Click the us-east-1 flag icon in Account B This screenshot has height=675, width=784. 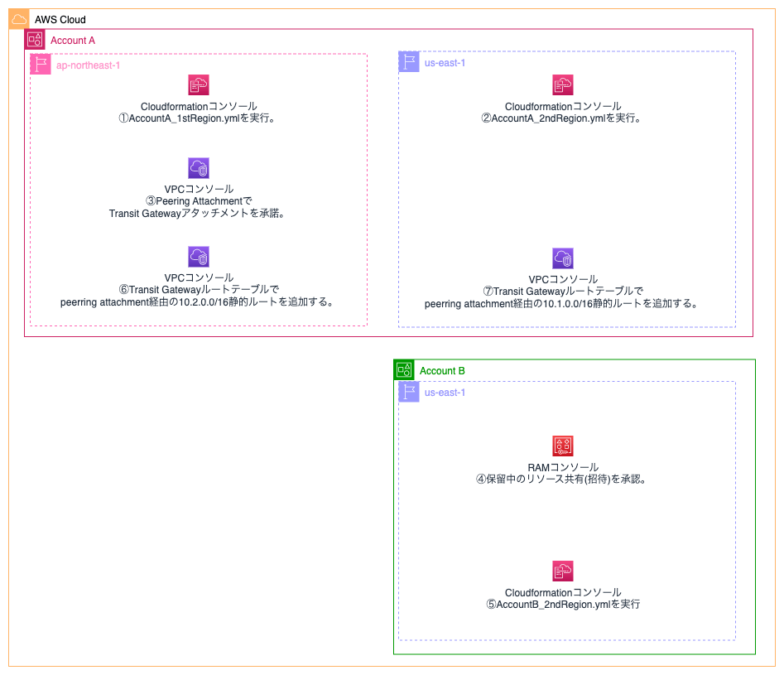(409, 392)
